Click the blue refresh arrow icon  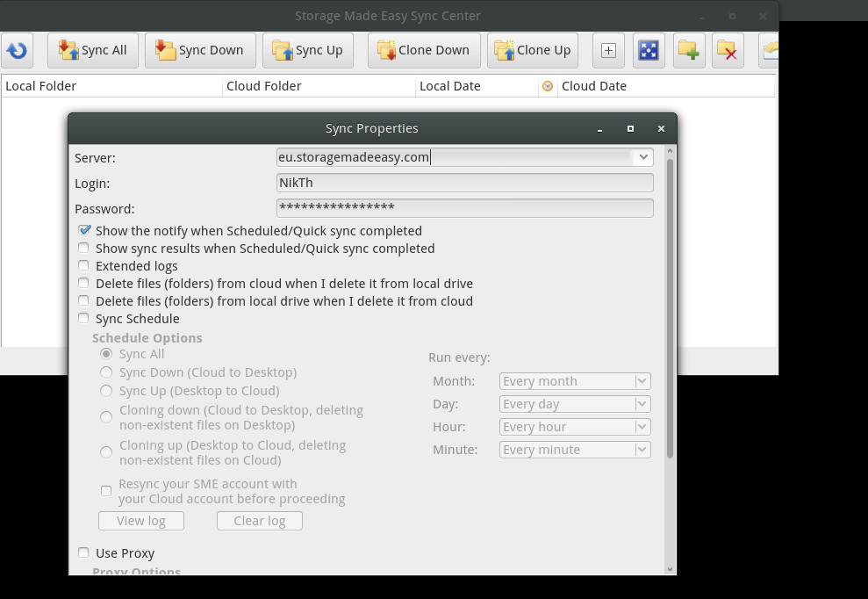(17, 50)
